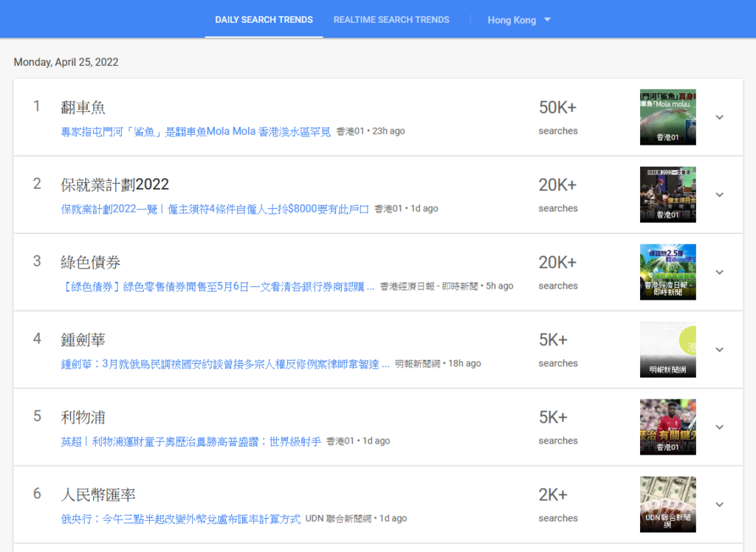Viewport: 756px width, 552px height.
Task: Expand the 翻車魚 trend row
Action: (720, 117)
